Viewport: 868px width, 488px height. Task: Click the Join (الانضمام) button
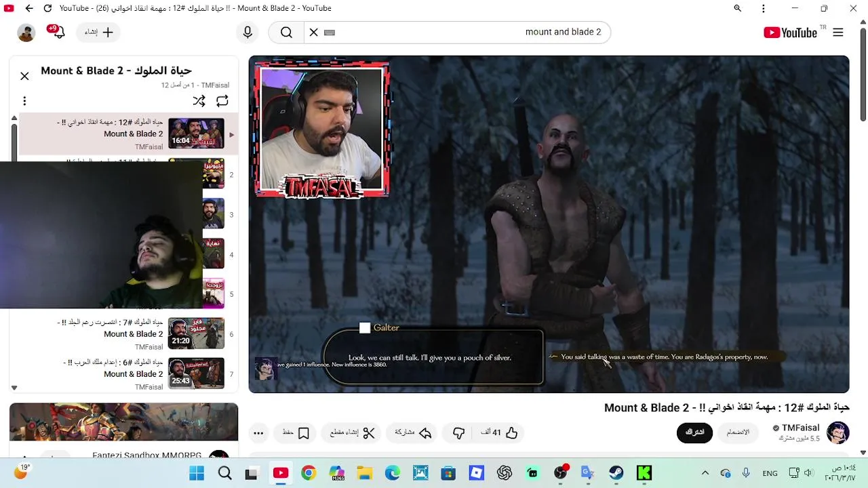(738, 432)
